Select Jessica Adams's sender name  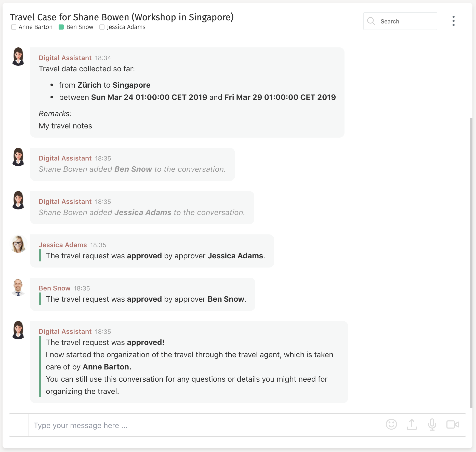(x=63, y=245)
